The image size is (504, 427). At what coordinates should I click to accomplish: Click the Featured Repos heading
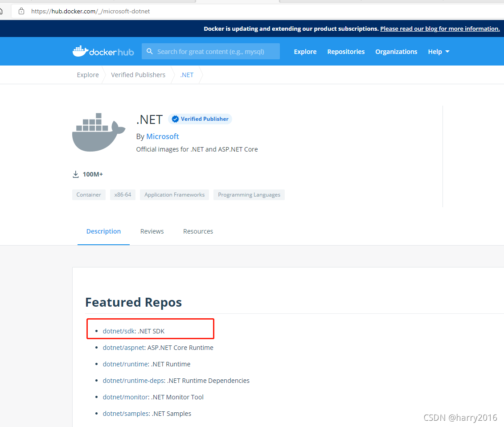click(133, 303)
